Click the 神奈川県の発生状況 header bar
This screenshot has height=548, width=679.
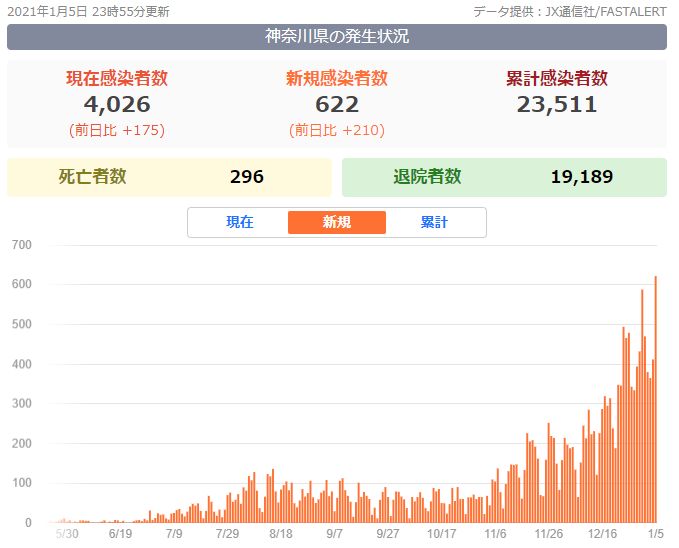337,37
